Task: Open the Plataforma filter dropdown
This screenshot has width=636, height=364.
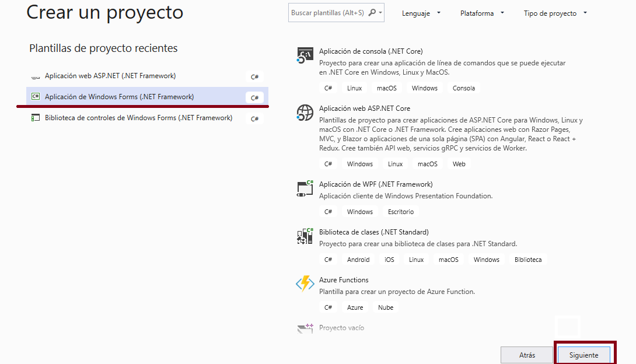Action: point(482,13)
